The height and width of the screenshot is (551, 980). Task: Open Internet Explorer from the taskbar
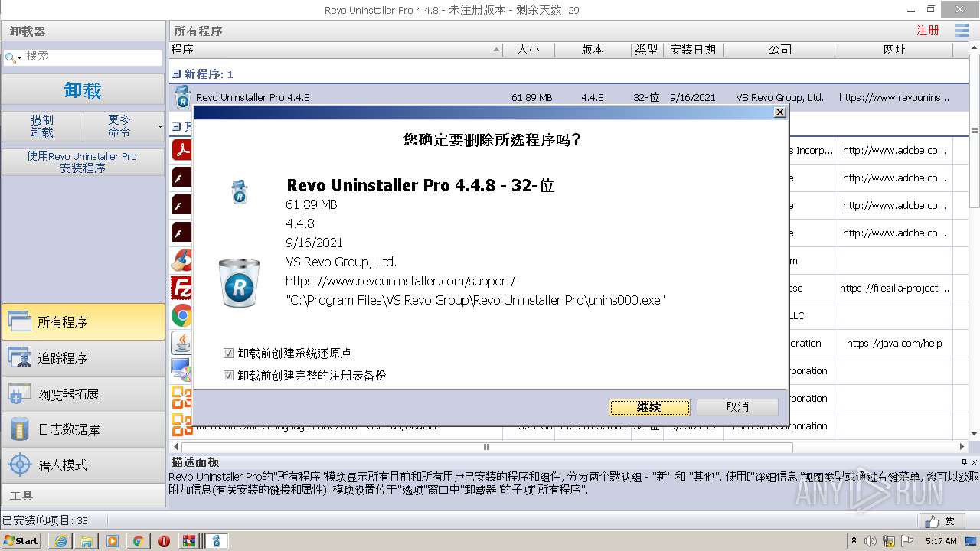click(x=60, y=541)
